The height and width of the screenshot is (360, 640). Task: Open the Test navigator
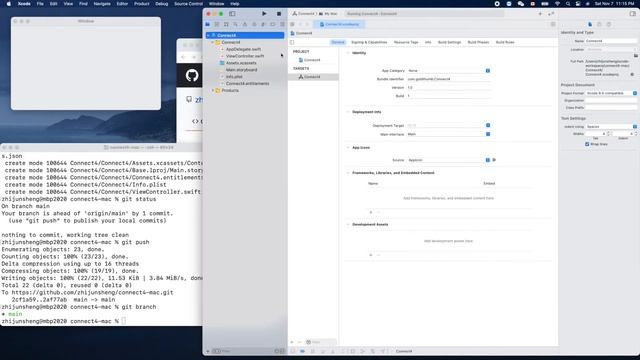coord(254,24)
